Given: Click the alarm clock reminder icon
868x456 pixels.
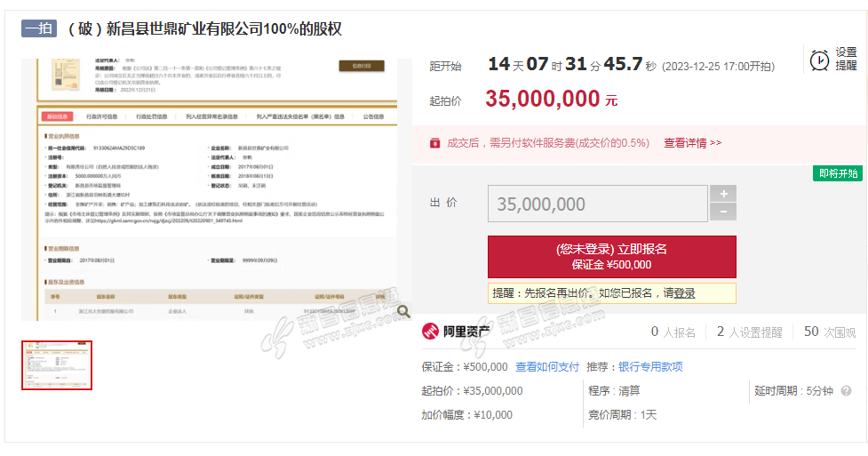Looking at the screenshot, I should tap(819, 60).
